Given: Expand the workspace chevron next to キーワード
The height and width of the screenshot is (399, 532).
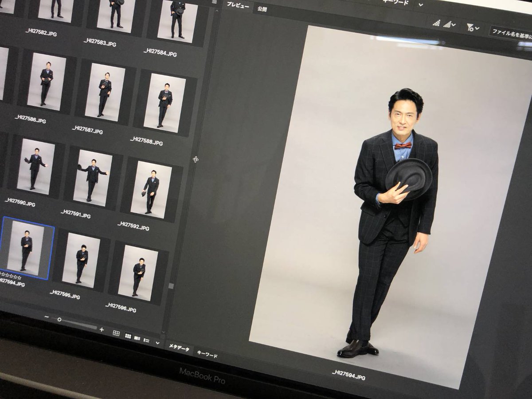Looking at the screenshot, I should [x=421, y=5].
